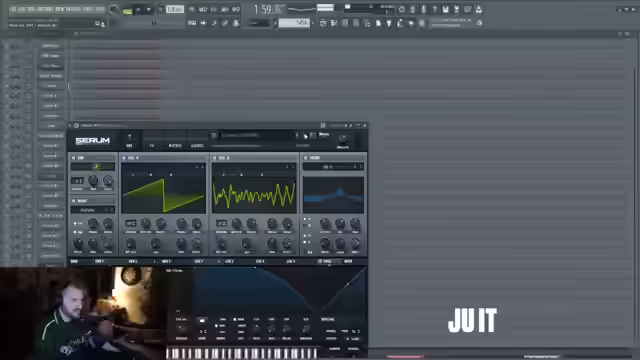Click the sub oscillator waveform selector
Image resolution: width=640 pixels, height=360 pixels.
pos(93,167)
